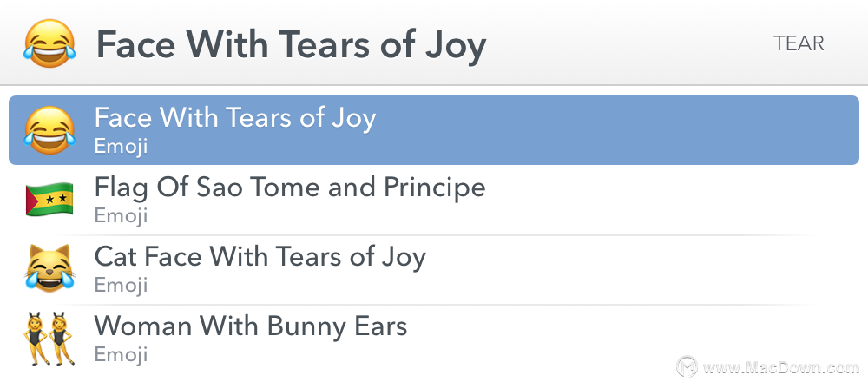Click the Sao Tome and Principe flag icon

tap(49, 199)
